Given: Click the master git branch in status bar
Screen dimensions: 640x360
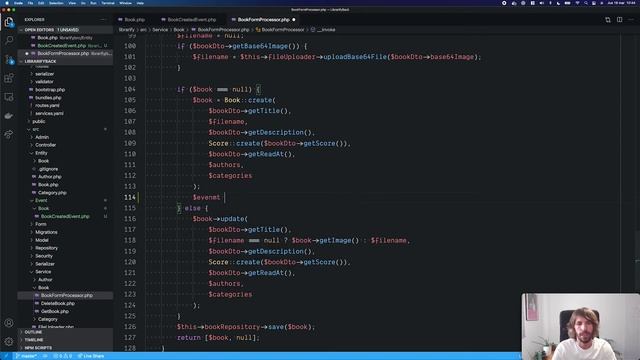Looking at the screenshot, I should [25, 356].
